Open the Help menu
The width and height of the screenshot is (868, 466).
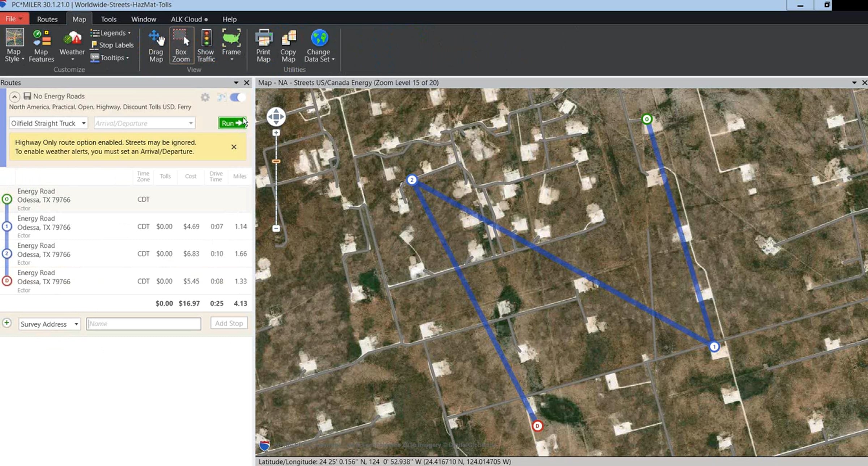[x=229, y=19]
